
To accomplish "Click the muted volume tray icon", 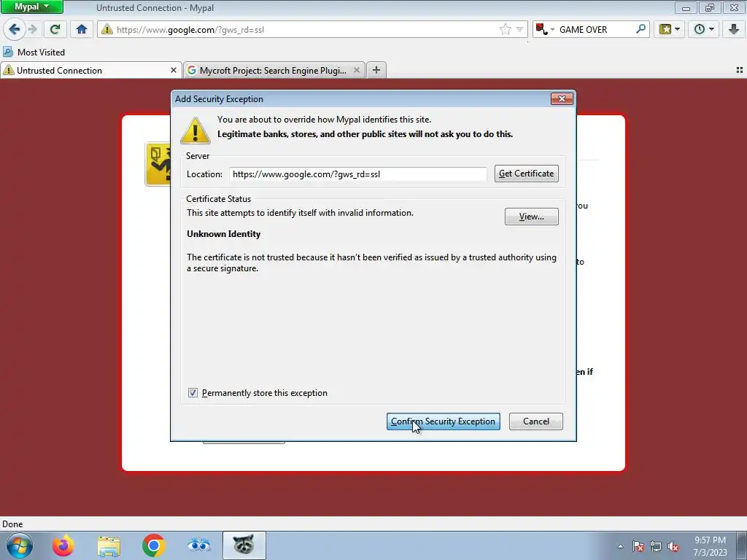I will pyautogui.click(x=673, y=547).
